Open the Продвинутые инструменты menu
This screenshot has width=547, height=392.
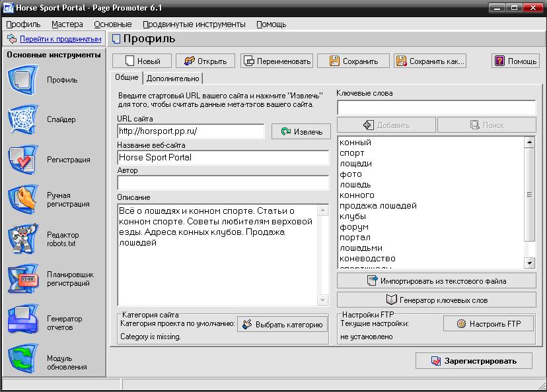point(194,24)
